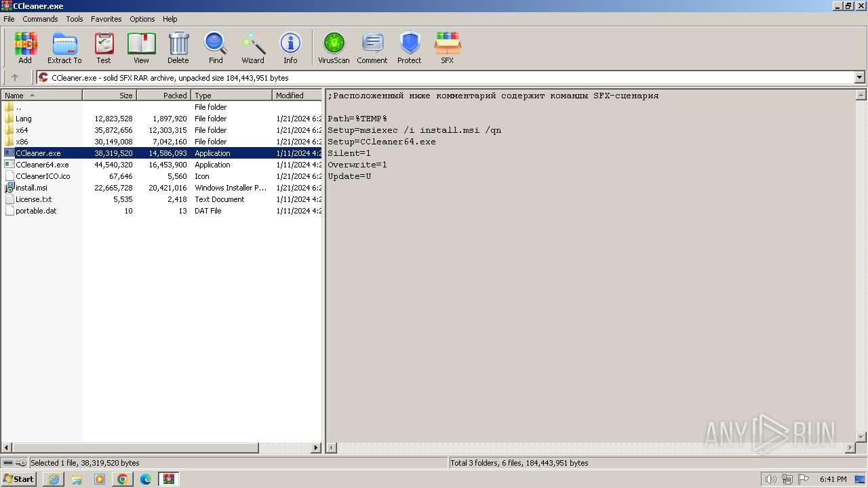Click the WinRAR taskbar button
The height and width of the screenshot is (488, 868).
(x=169, y=479)
